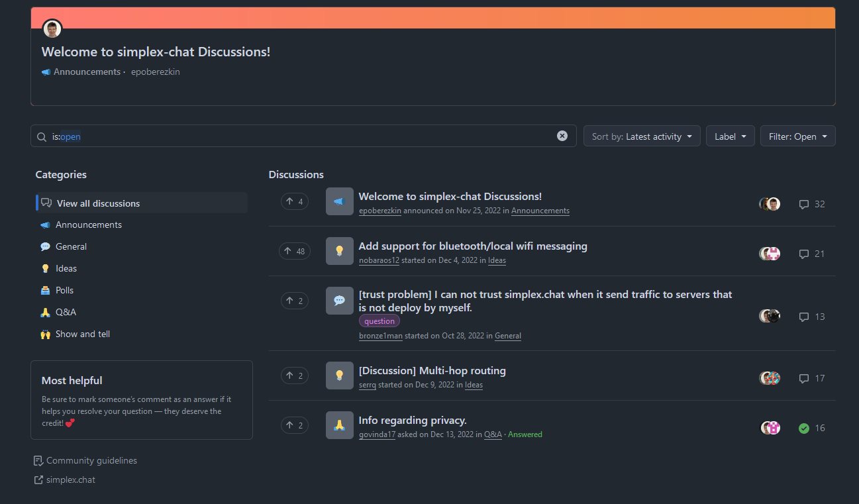Click the 21 comments count on the bluetooth row
Screen dimensions: 859x504
tap(812, 254)
